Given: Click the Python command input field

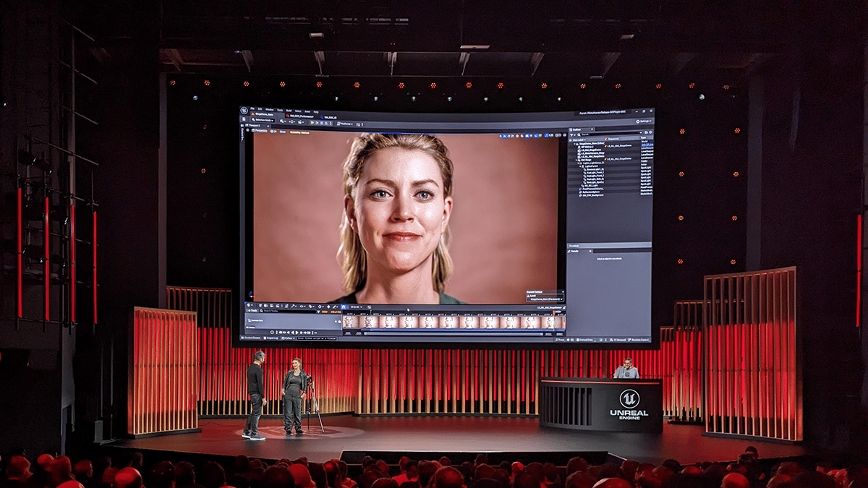Looking at the screenshot, I should coord(316,338).
